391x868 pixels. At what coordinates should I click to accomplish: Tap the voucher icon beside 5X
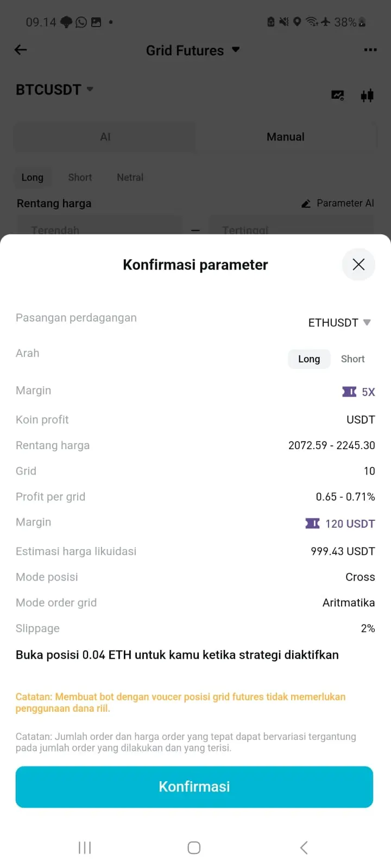coord(349,392)
